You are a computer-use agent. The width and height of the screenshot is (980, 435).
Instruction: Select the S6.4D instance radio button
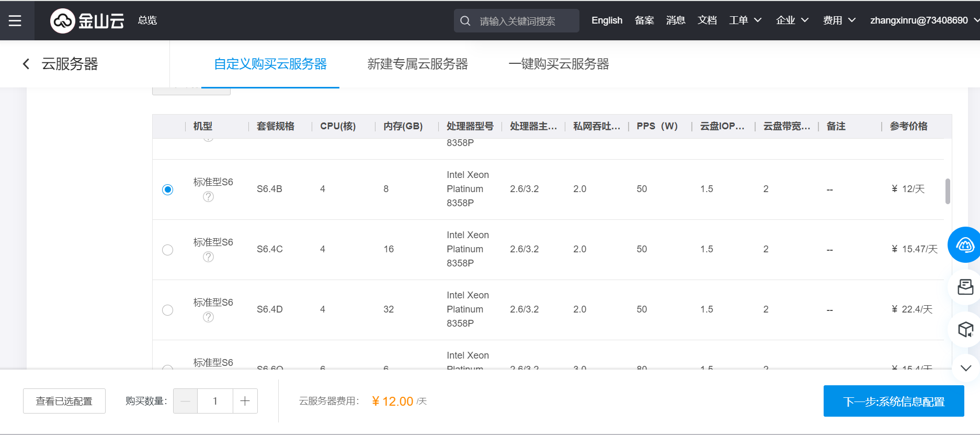pyautogui.click(x=167, y=310)
